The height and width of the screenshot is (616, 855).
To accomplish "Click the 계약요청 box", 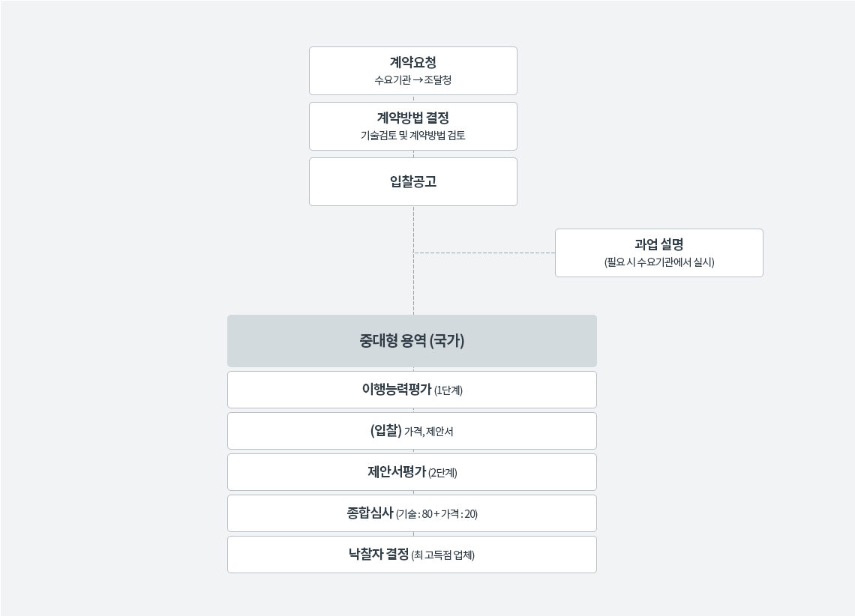I will point(412,70).
